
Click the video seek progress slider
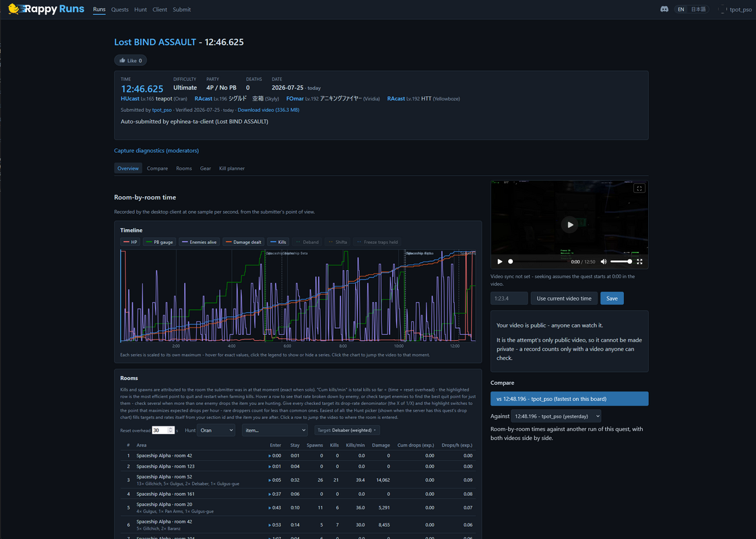538,262
